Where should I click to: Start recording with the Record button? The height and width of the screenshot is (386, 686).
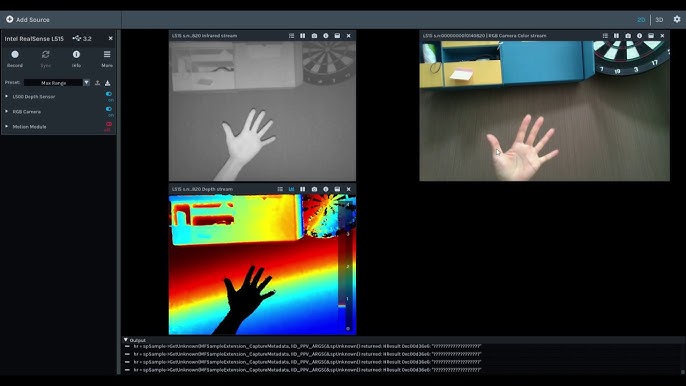pyautogui.click(x=15, y=59)
